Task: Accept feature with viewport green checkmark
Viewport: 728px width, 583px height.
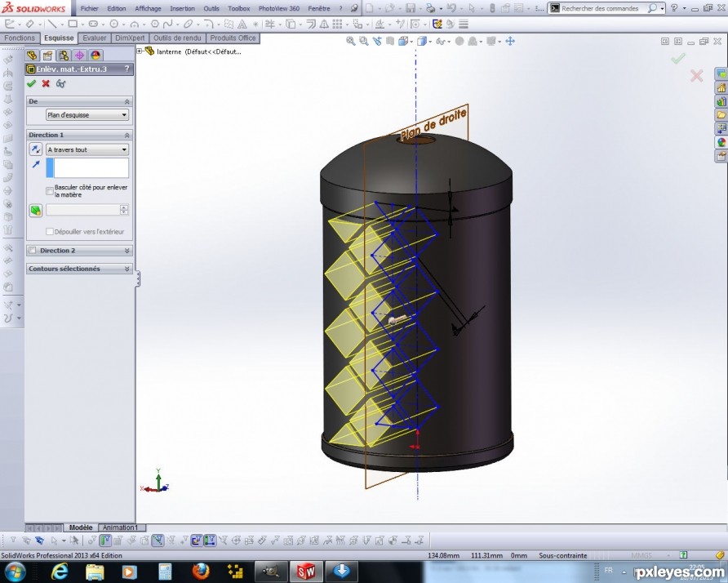Action: (678, 58)
